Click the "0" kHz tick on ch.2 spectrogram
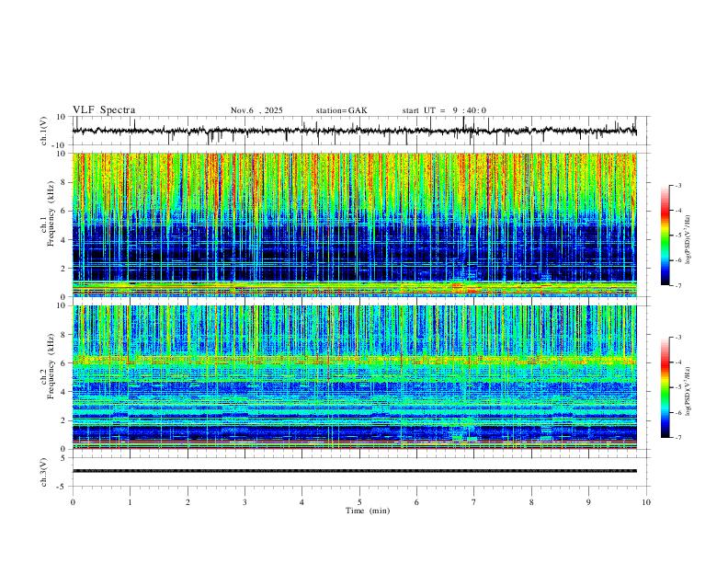728x563 pixels. coord(63,449)
